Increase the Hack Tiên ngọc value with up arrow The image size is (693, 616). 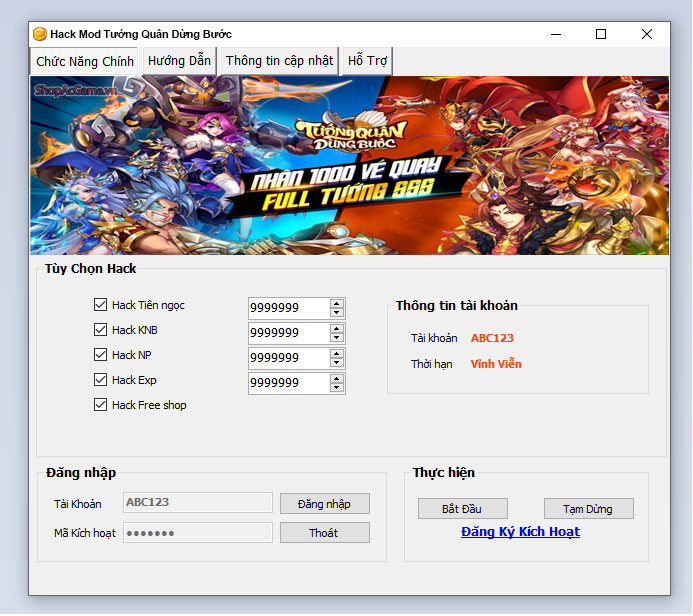[337, 304]
